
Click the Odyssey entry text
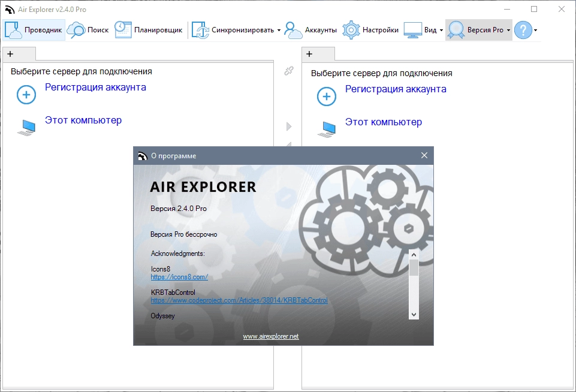point(163,316)
